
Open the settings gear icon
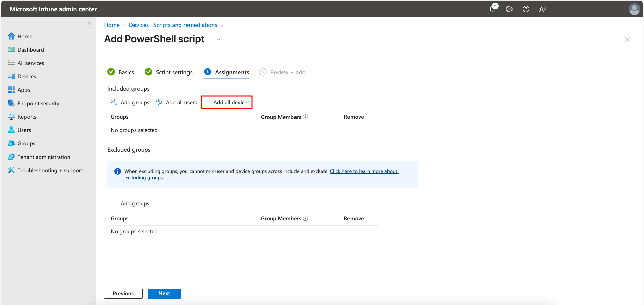pos(509,9)
